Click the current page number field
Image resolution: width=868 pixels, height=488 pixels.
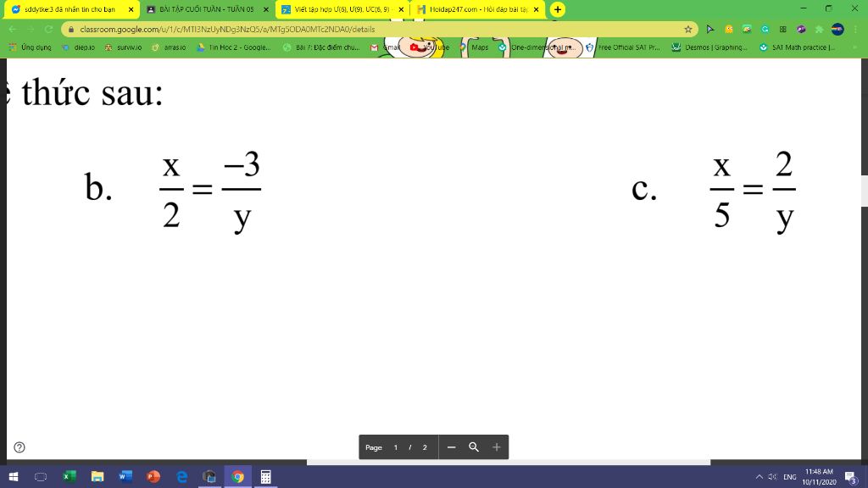(x=395, y=447)
